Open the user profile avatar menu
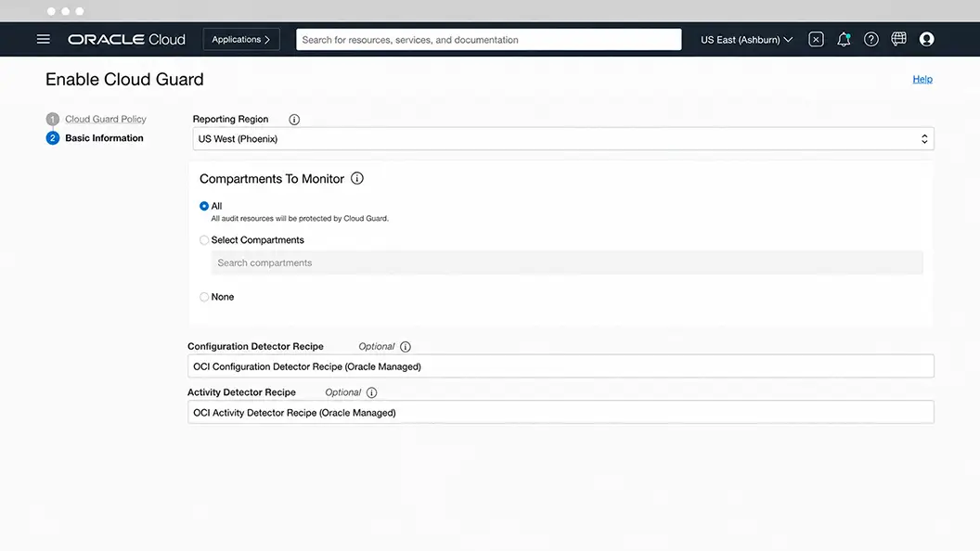Image resolution: width=980 pixels, height=551 pixels. (x=927, y=39)
